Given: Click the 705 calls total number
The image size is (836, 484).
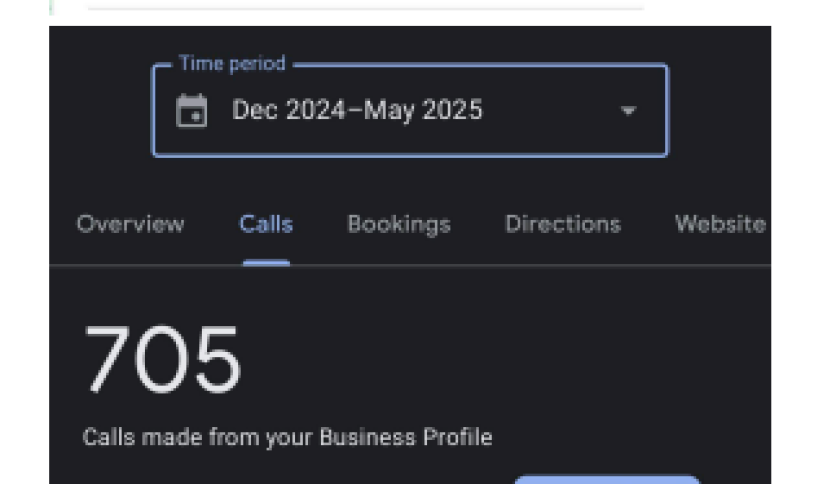Looking at the screenshot, I should coord(163,359).
